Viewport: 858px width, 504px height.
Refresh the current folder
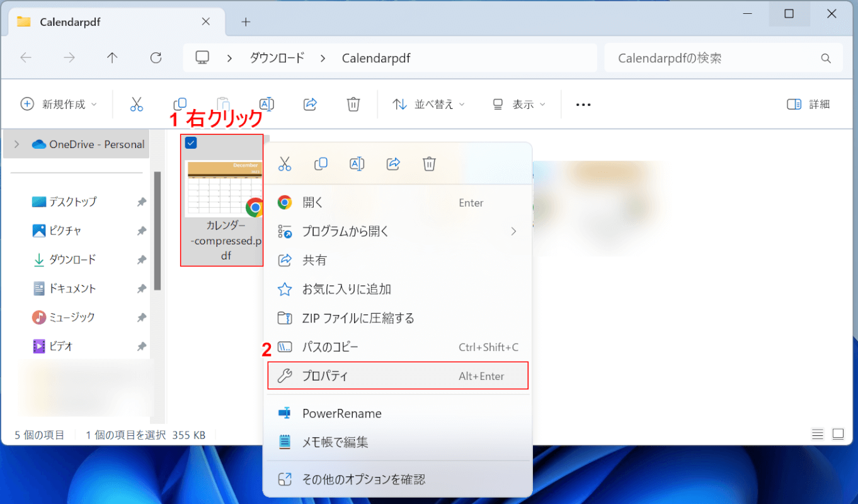(156, 58)
